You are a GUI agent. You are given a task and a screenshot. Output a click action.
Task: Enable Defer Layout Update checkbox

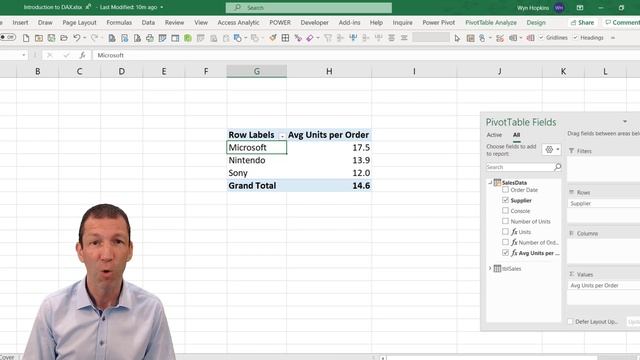pyautogui.click(x=570, y=322)
